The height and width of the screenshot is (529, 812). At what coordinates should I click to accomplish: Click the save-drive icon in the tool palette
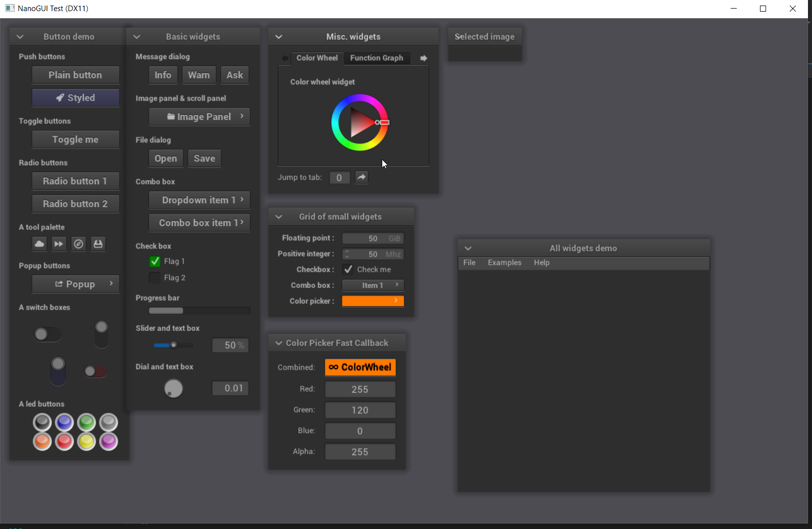click(98, 244)
